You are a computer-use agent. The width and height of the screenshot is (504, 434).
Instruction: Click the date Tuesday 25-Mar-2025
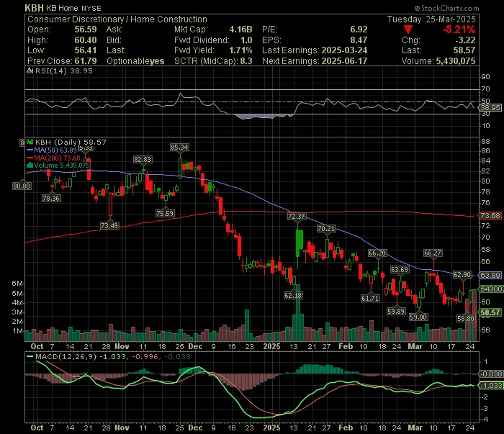pyautogui.click(x=431, y=19)
